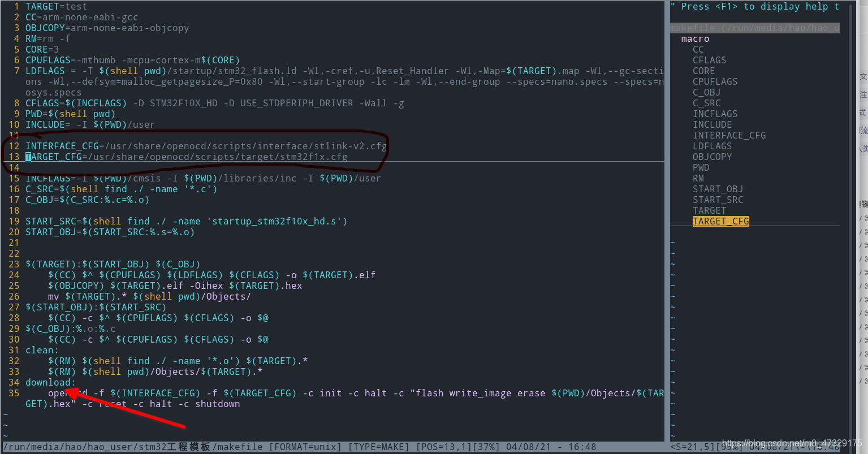
Task: Jump to START_OBJ tag
Action: 718,189
